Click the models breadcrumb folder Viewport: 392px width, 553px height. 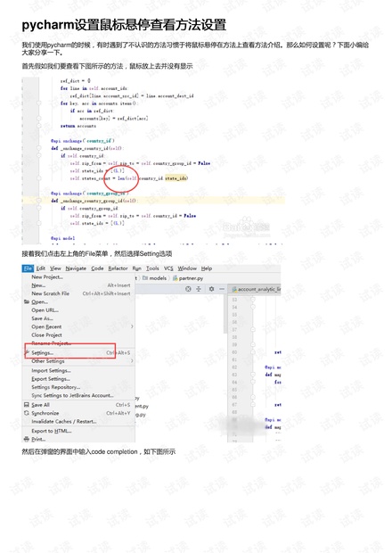pyautogui.click(x=155, y=278)
